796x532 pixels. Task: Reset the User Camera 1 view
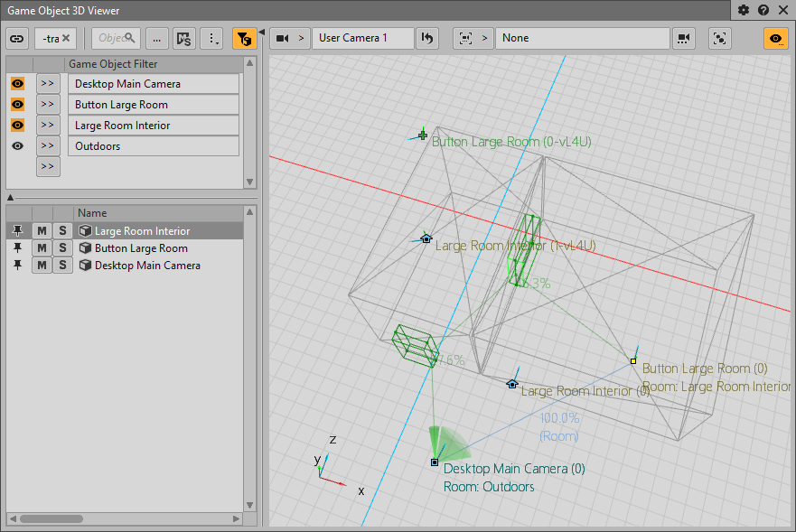427,38
